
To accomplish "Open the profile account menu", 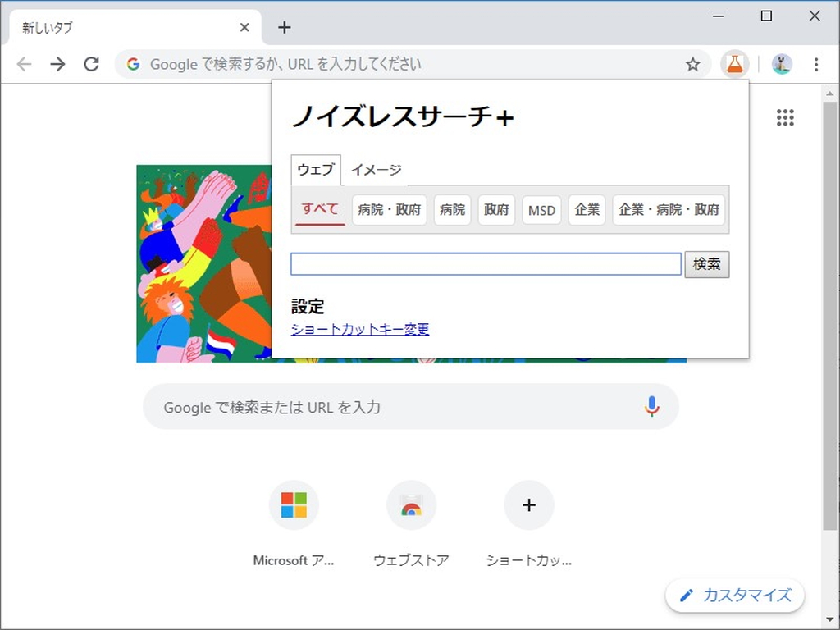I will coord(781,63).
